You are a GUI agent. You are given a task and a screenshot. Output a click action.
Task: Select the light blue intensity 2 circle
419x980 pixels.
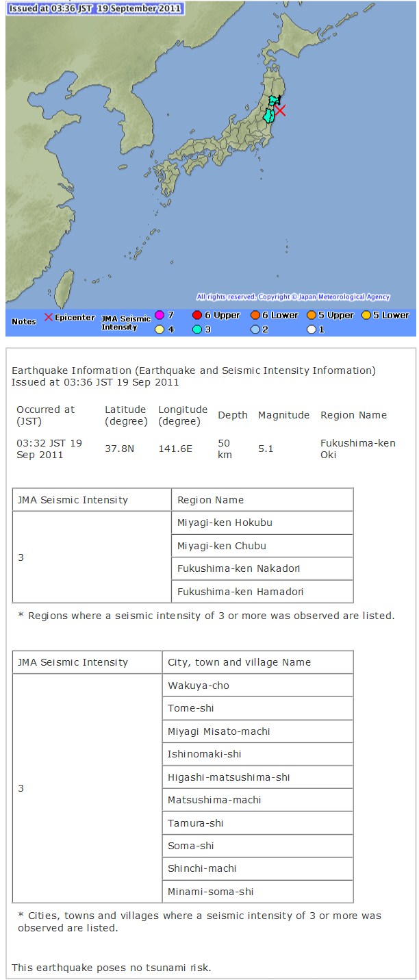255,329
